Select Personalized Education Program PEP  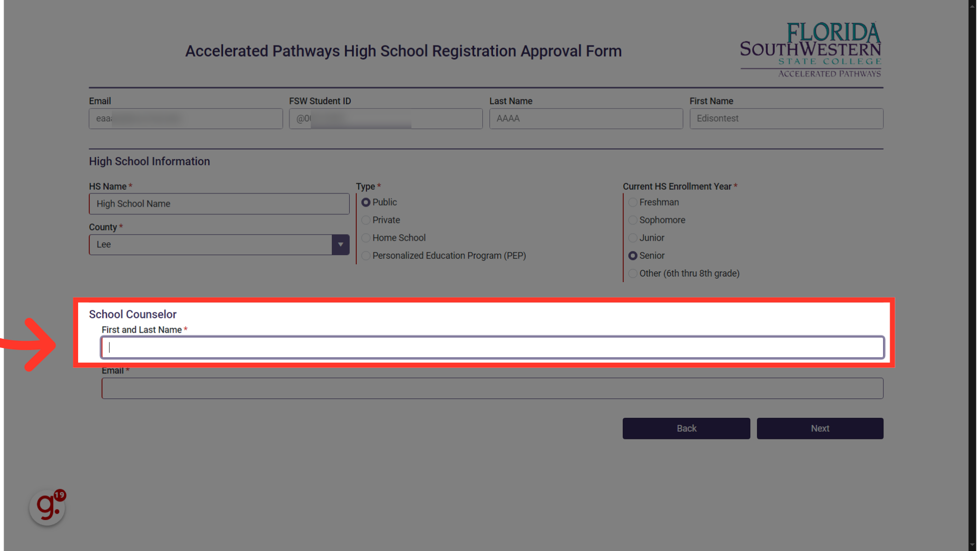tap(365, 256)
